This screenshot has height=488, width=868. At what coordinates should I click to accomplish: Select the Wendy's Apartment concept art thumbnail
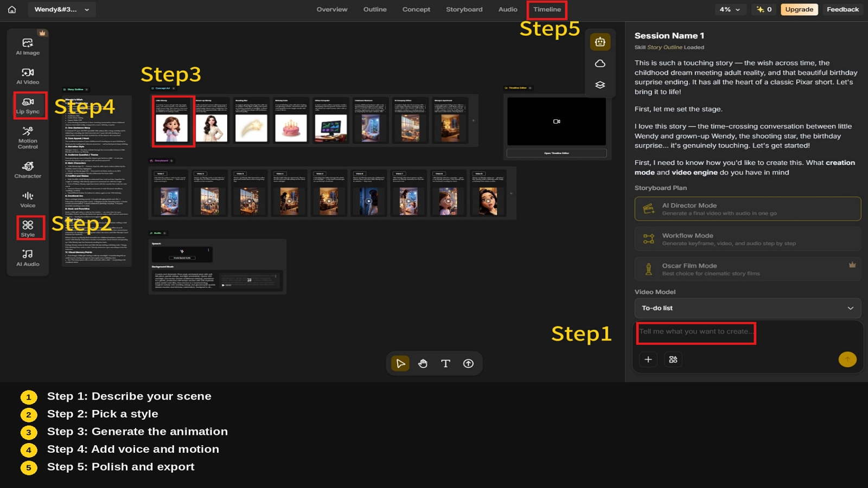450,128
